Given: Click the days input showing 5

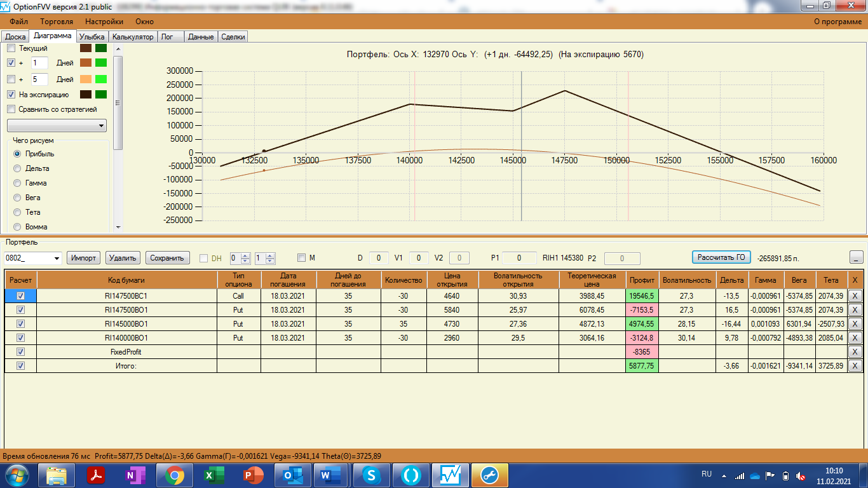Looking at the screenshot, I should [x=39, y=79].
